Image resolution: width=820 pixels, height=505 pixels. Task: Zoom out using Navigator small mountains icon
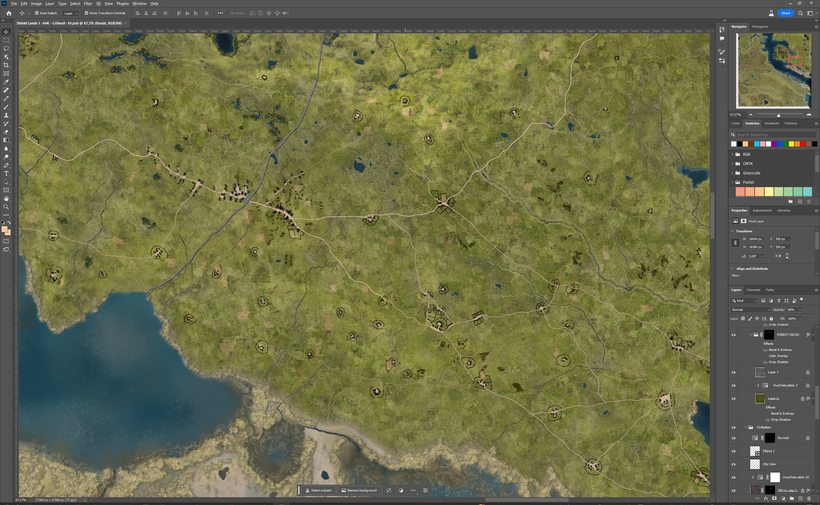[751, 114]
